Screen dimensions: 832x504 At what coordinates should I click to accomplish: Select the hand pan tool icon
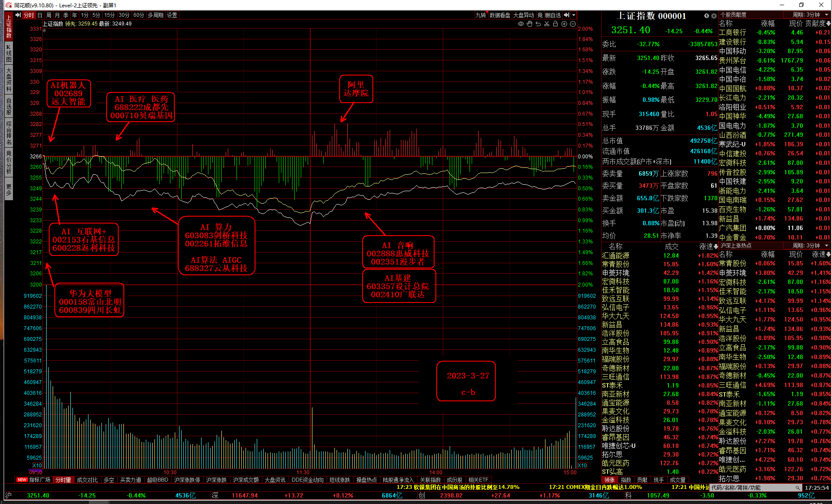[529, 24]
